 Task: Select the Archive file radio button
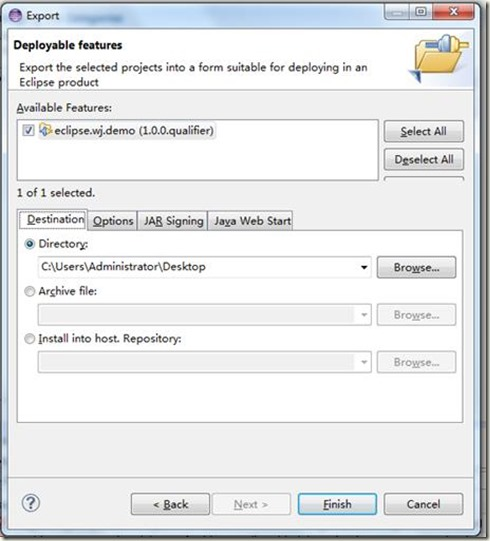[x=30, y=292]
